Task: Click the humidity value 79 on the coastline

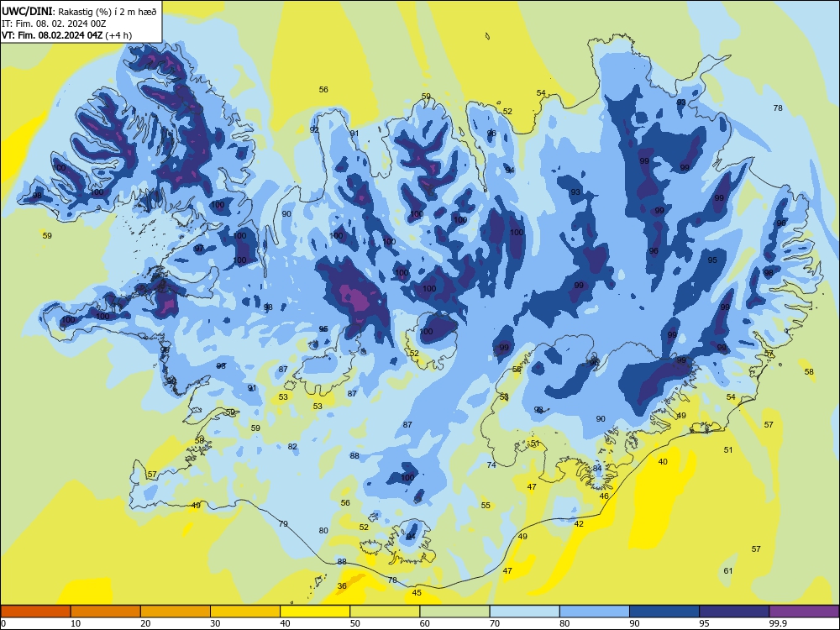Action: tap(283, 524)
